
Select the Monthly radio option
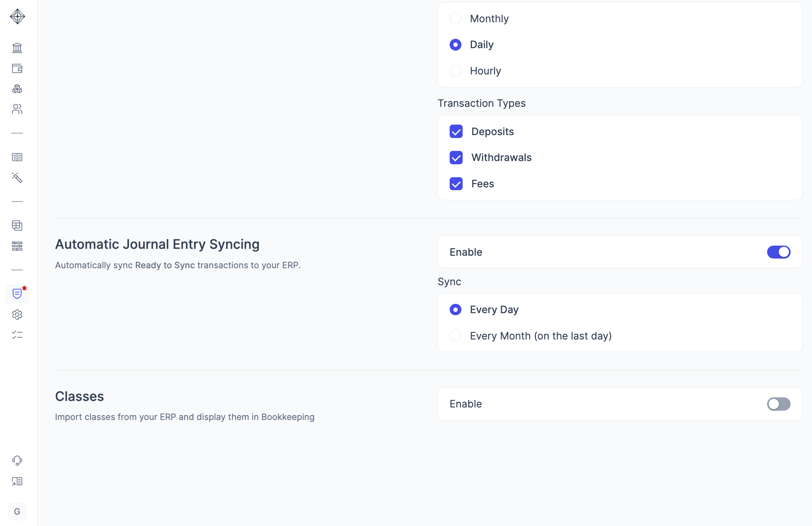455,19
